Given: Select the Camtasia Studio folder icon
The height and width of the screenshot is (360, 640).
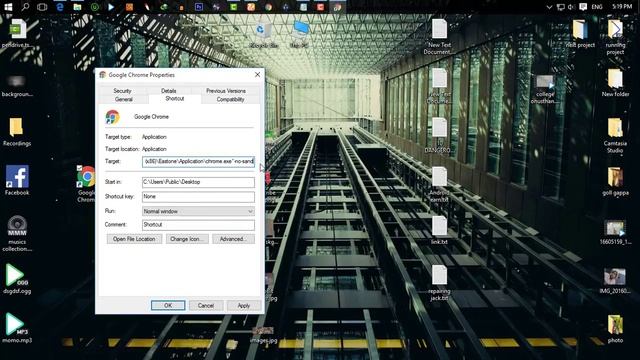Looking at the screenshot, I should [615, 135].
